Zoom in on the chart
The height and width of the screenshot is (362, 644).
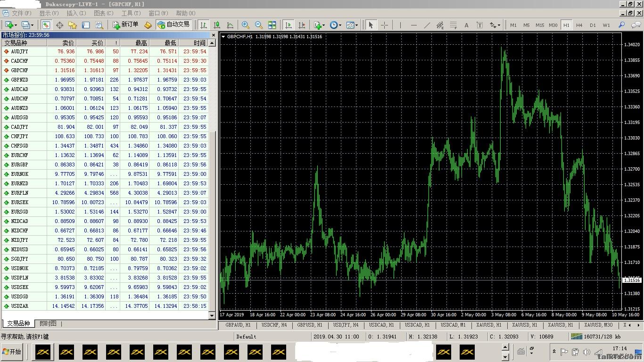(x=246, y=25)
